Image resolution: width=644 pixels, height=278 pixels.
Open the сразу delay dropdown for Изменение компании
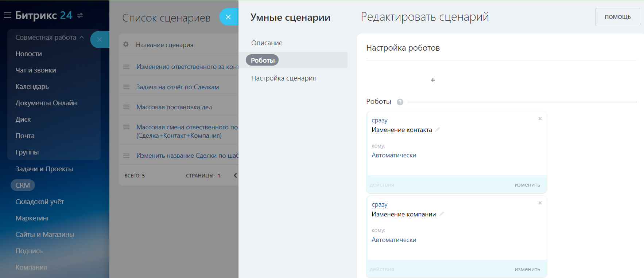coord(379,205)
